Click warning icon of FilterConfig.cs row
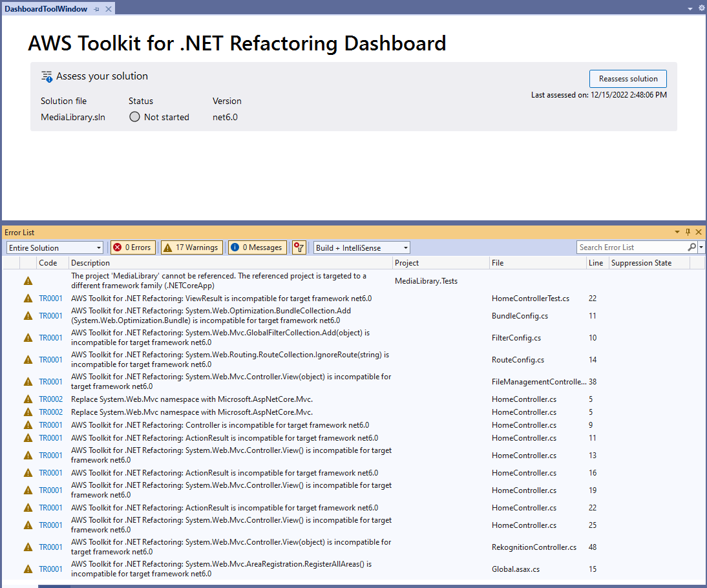707x588 pixels. coord(28,338)
